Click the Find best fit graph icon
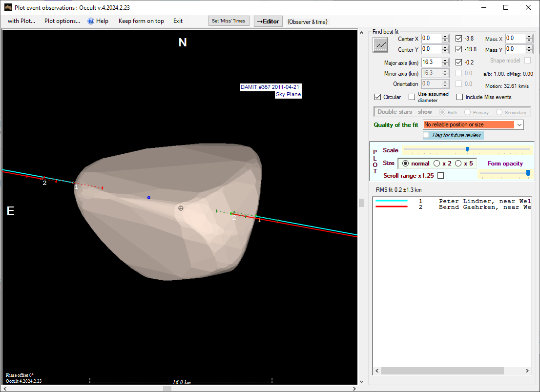This screenshot has height=392, width=540. (380, 45)
